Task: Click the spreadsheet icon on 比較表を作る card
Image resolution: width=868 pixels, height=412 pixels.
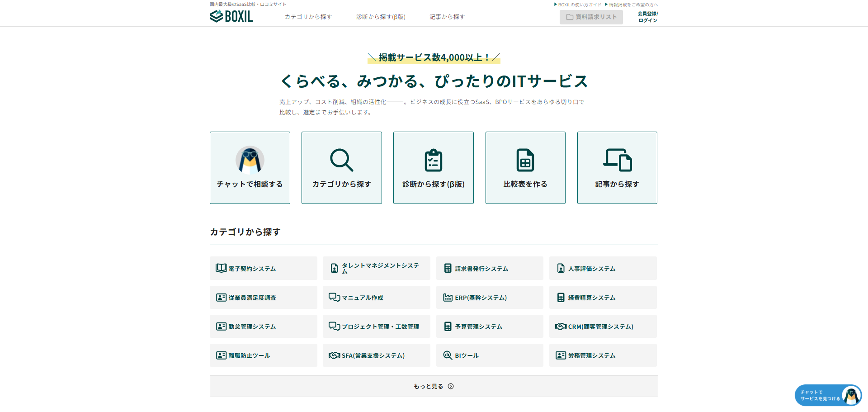Action: [525, 160]
